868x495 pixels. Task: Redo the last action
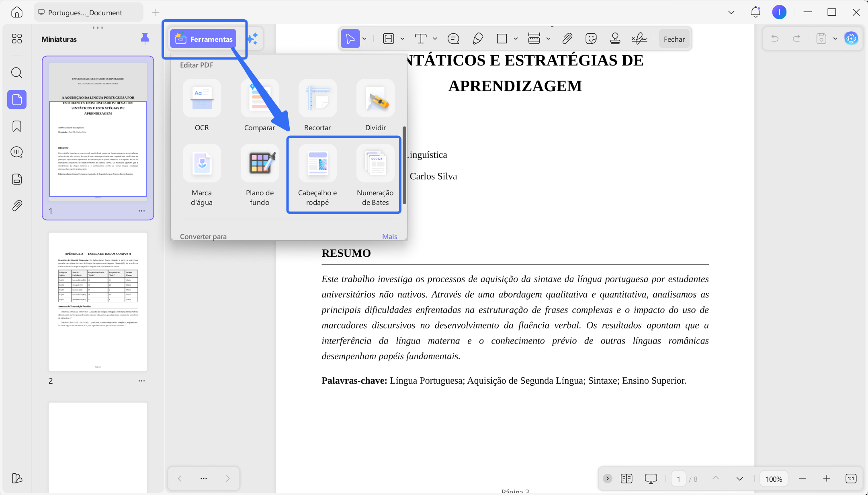point(796,39)
